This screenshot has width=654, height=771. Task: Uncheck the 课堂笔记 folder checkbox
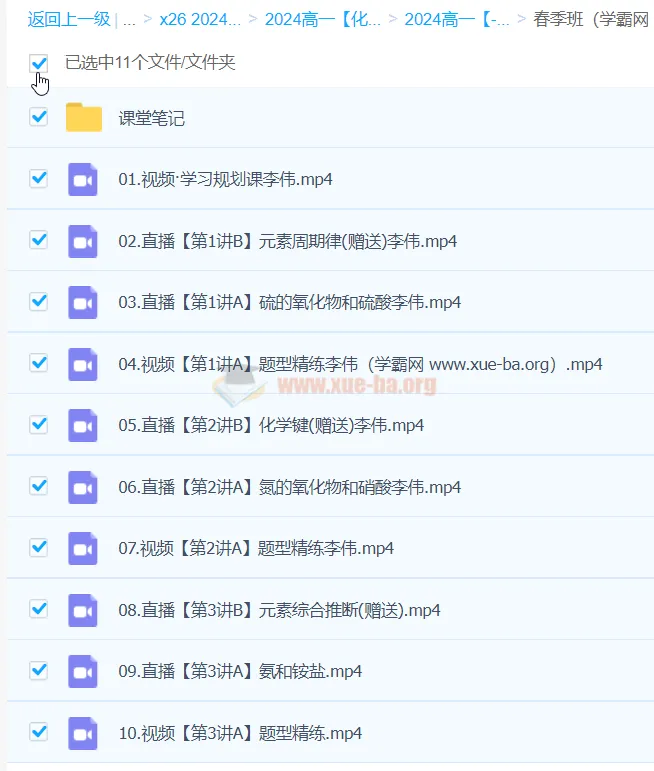39,117
